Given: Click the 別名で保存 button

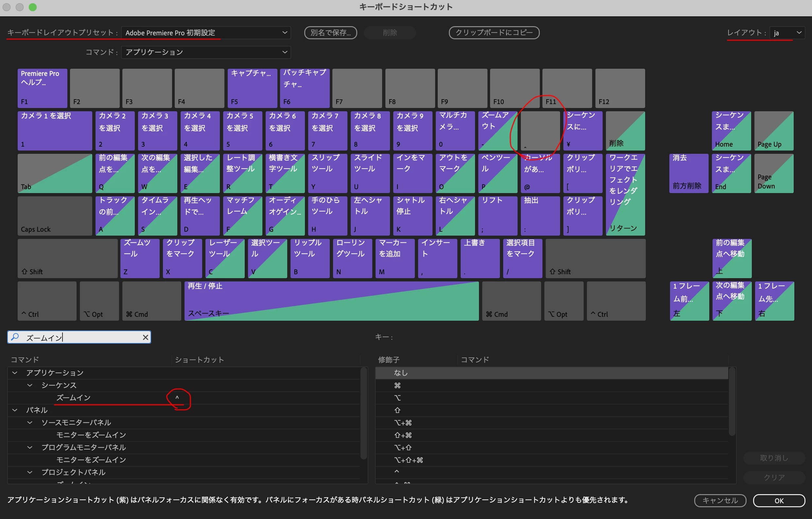Looking at the screenshot, I should click(x=330, y=33).
